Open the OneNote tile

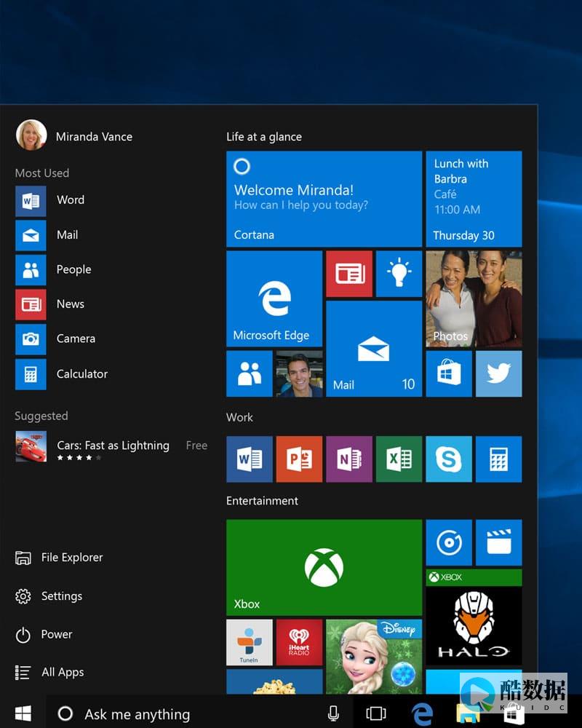pyautogui.click(x=349, y=459)
